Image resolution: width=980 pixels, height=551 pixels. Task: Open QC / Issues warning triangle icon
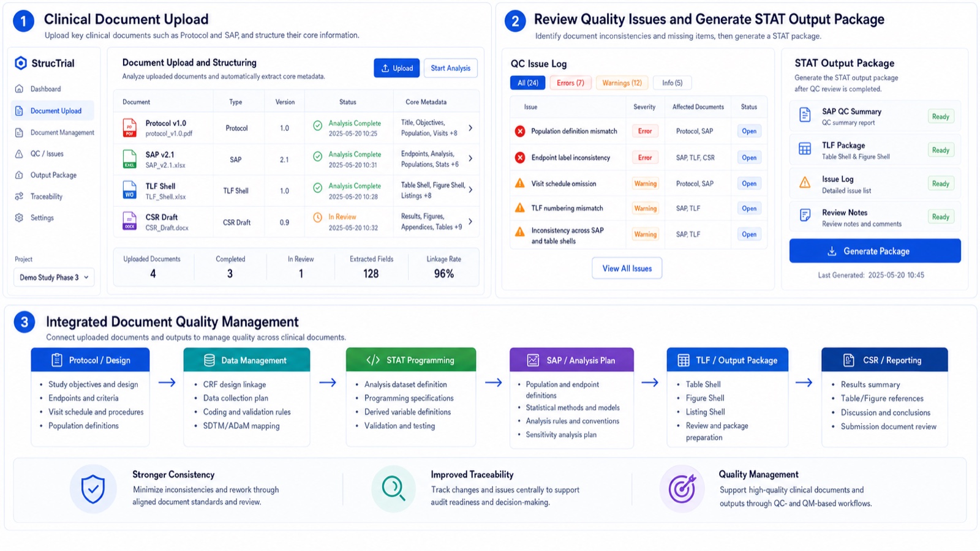coord(19,154)
